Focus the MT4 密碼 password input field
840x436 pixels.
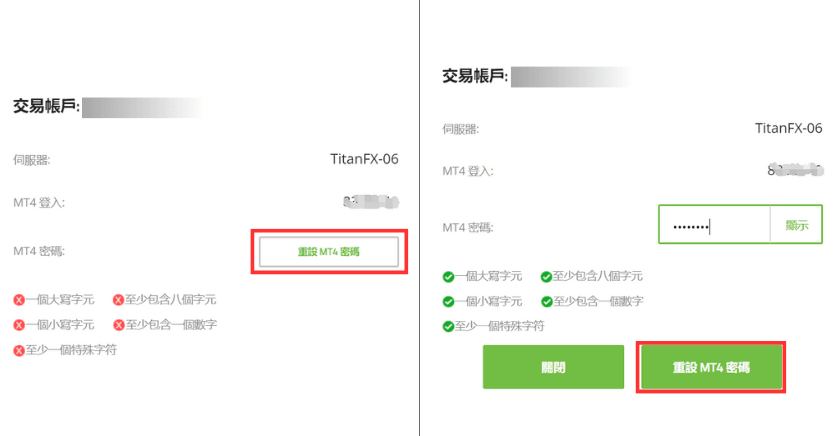(714, 225)
